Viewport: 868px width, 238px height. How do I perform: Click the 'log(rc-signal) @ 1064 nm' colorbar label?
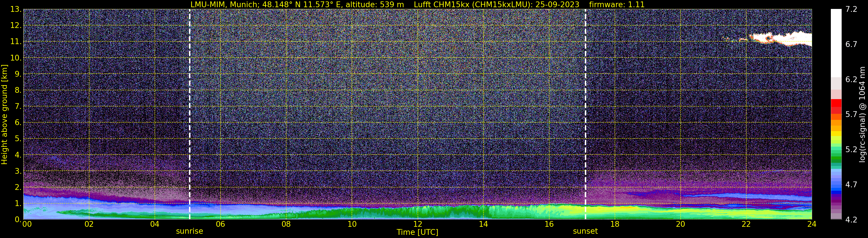[x=862, y=114]
